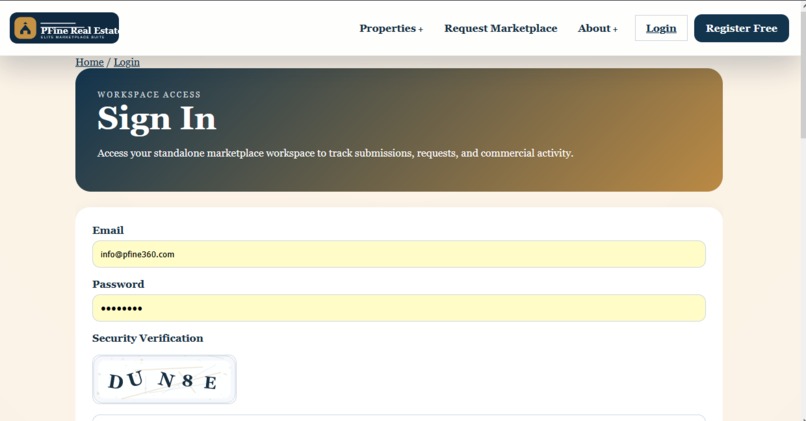The height and width of the screenshot is (421, 806).
Task: Click the Password field label
Action: point(118,284)
